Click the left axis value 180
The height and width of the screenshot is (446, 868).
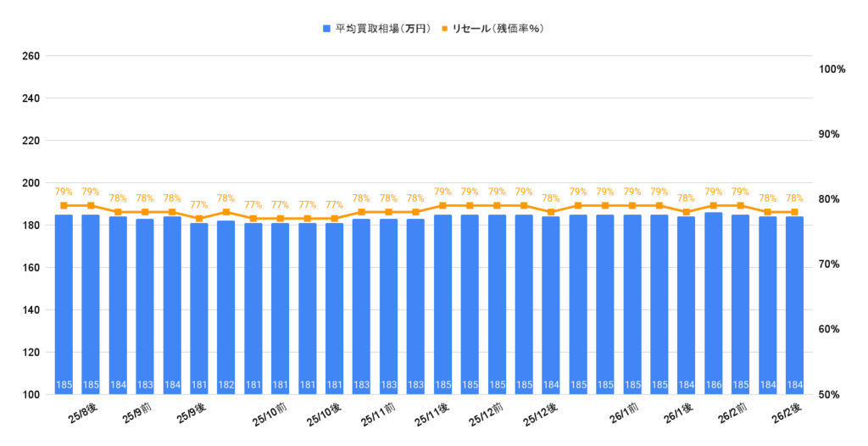click(31, 226)
